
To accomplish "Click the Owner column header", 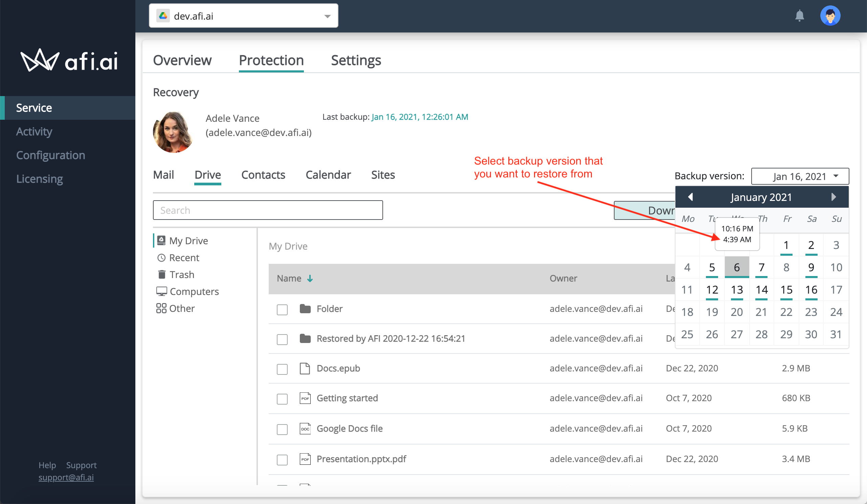I will [563, 278].
